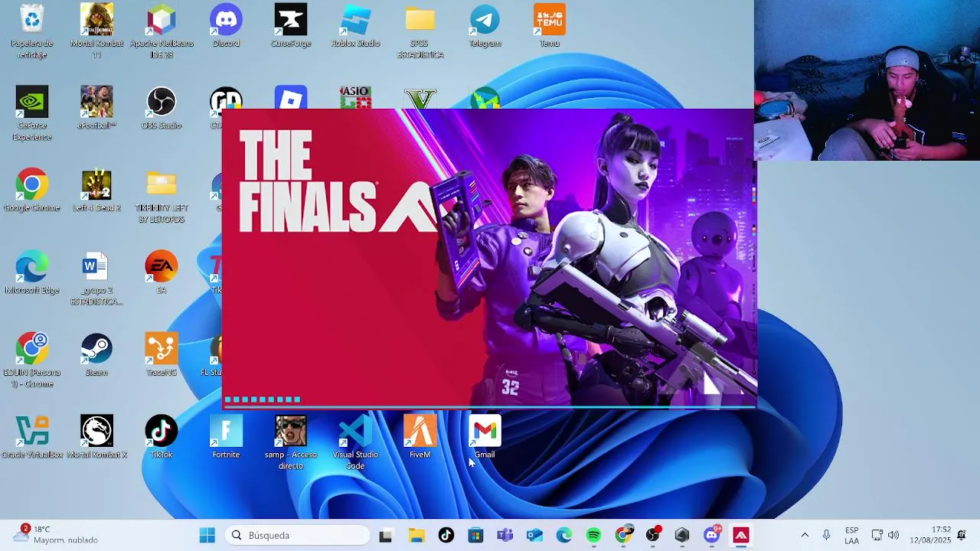Open the weather widget showing 18°C

[x=55, y=534]
